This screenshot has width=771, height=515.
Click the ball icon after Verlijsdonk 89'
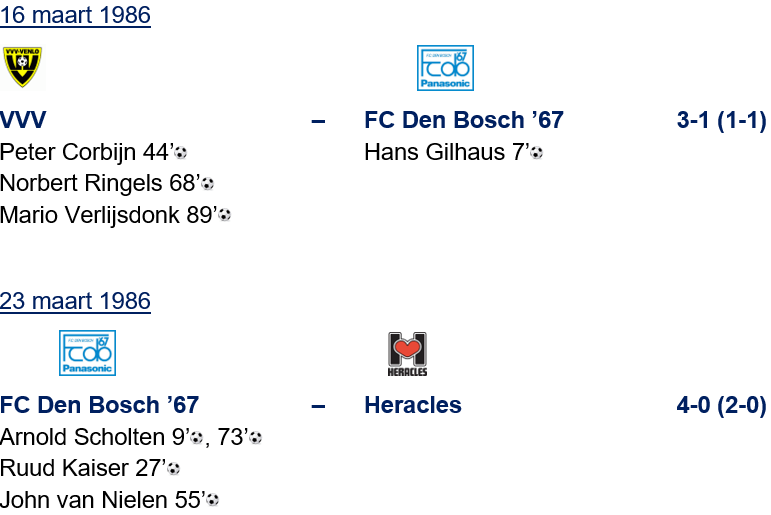225,215
